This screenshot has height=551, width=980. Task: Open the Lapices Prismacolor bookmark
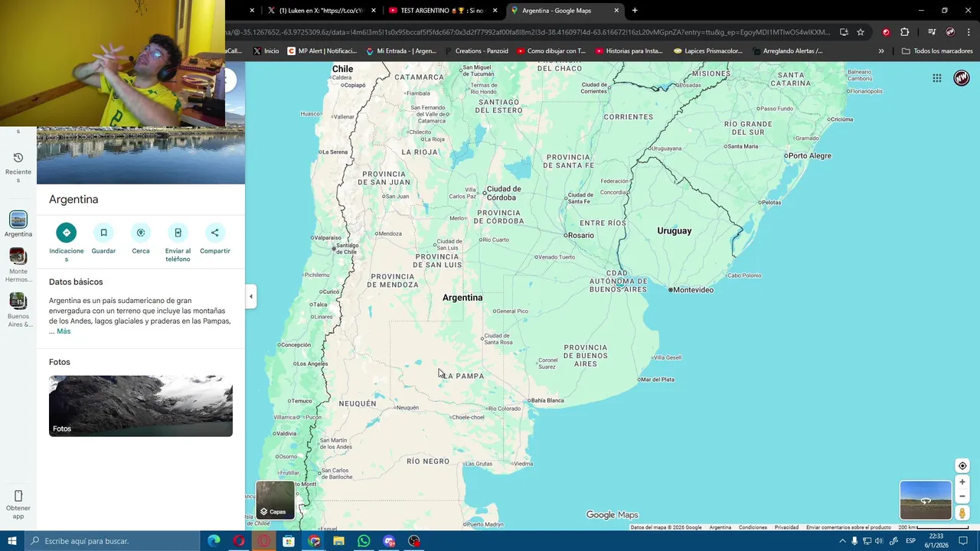click(x=708, y=51)
